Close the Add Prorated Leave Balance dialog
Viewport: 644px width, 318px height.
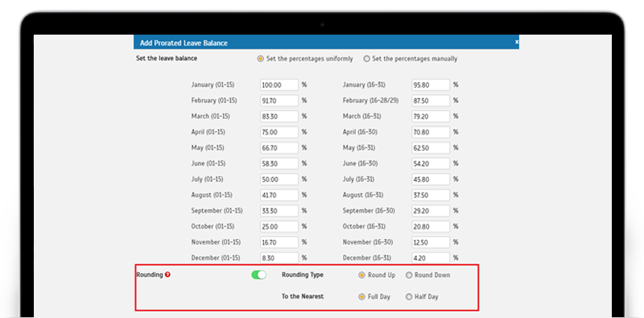(x=517, y=42)
